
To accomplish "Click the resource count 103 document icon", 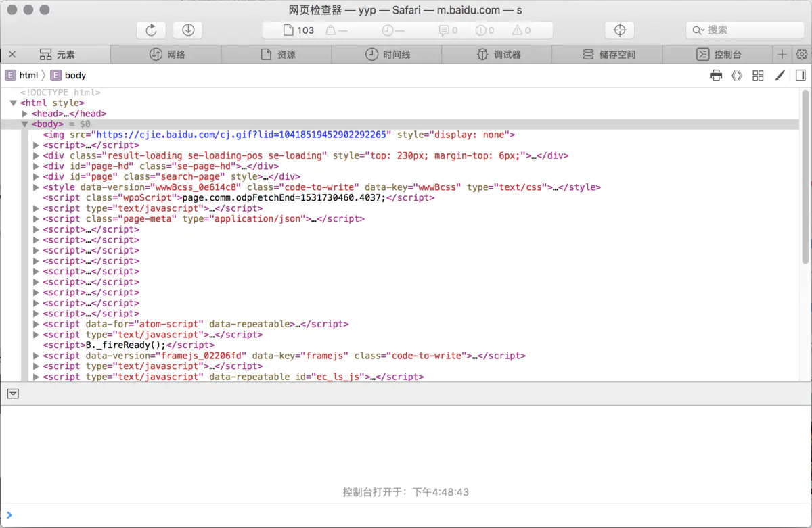I will tap(288, 30).
